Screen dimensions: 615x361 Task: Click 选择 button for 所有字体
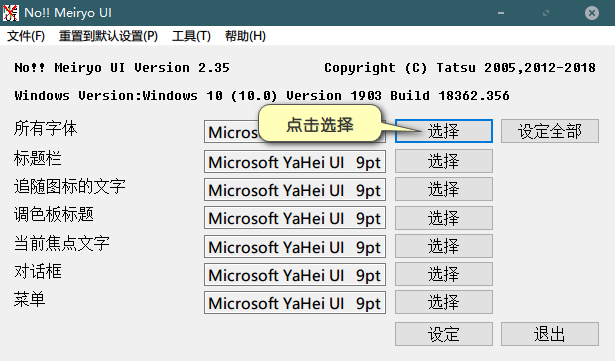click(x=444, y=131)
